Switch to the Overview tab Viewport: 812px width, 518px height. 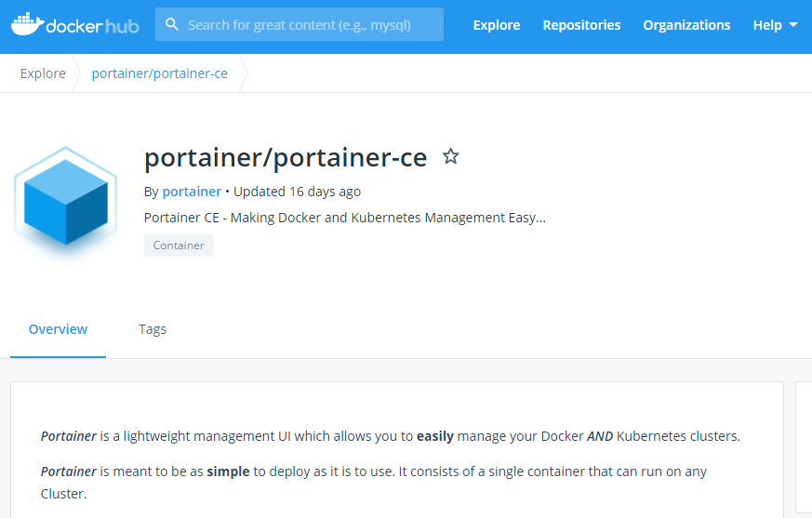[58, 329]
